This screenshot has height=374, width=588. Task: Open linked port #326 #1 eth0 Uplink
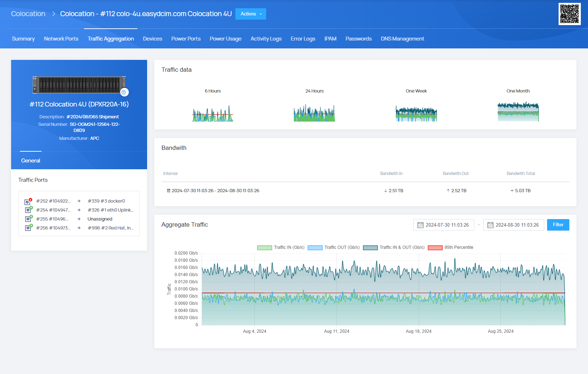pos(110,210)
